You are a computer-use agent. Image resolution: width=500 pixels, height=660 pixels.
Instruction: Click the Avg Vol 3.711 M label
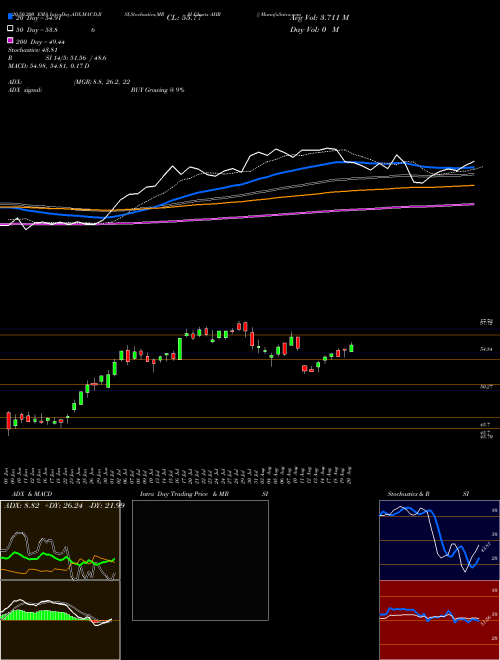319,17
